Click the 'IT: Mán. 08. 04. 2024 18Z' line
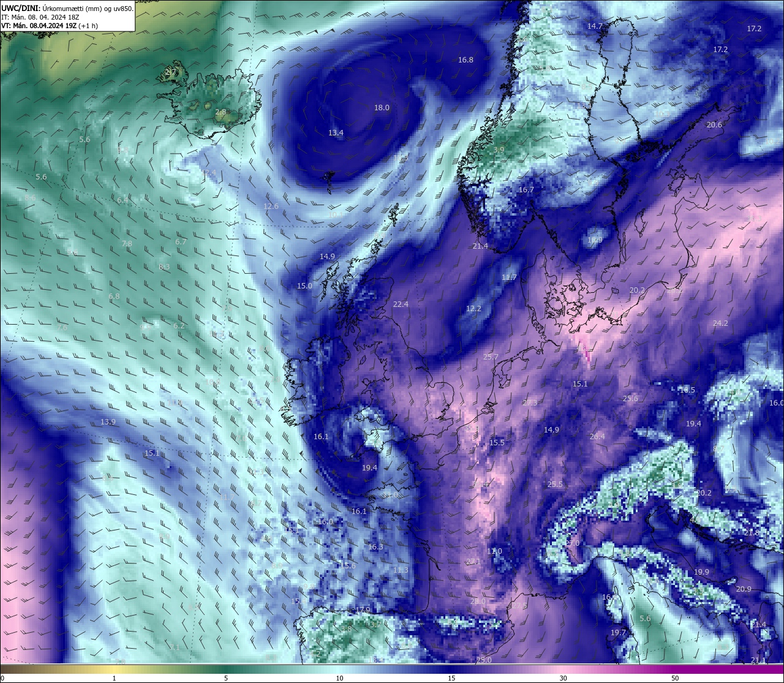This screenshot has width=784, height=683. [39, 17]
